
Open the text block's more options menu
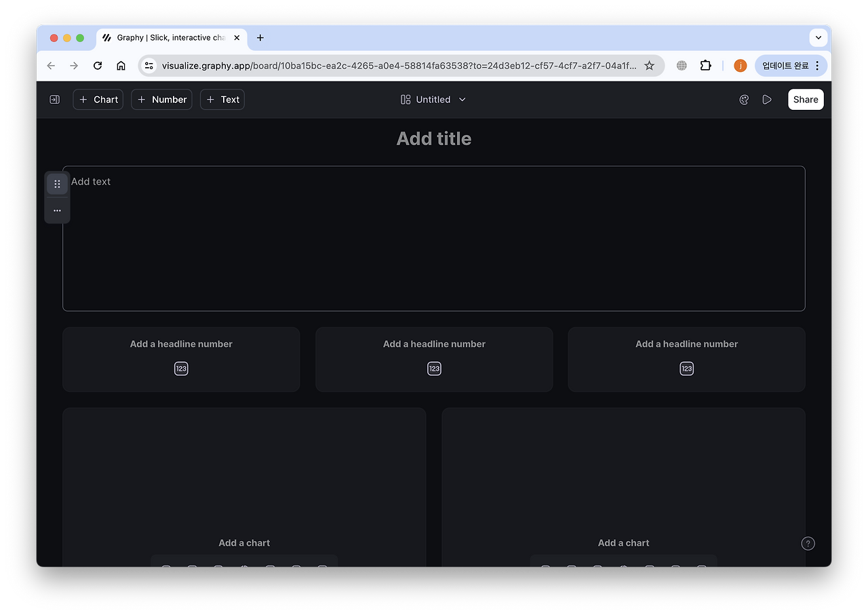tap(57, 210)
